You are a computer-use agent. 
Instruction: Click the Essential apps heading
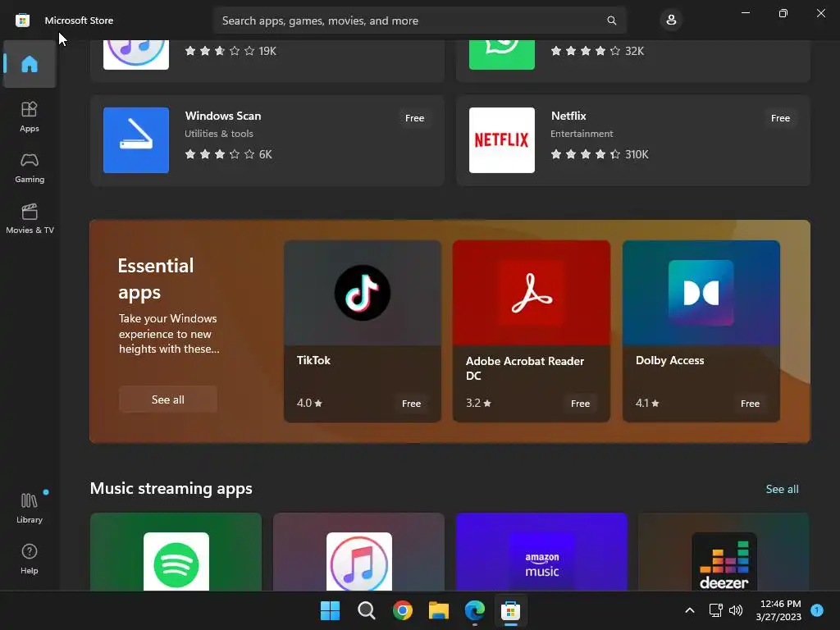156,279
